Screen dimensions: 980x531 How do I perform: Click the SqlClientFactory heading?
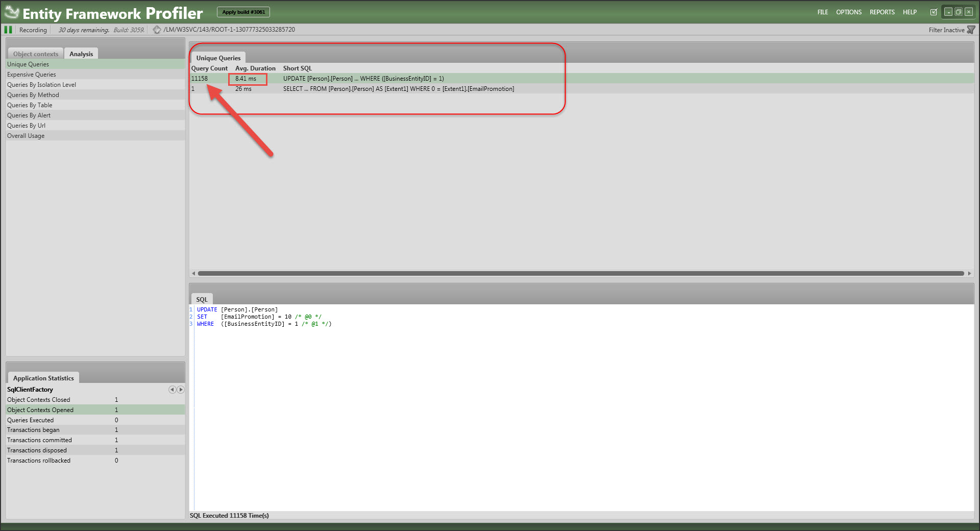pyautogui.click(x=30, y=390)
